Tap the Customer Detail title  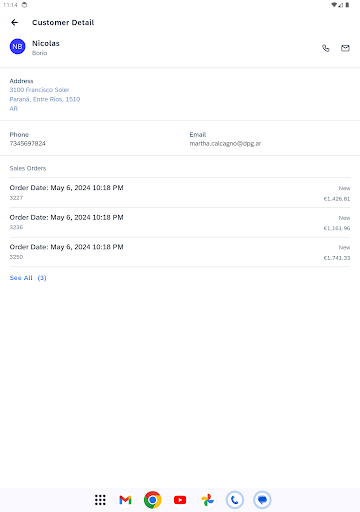coord(63,22)
